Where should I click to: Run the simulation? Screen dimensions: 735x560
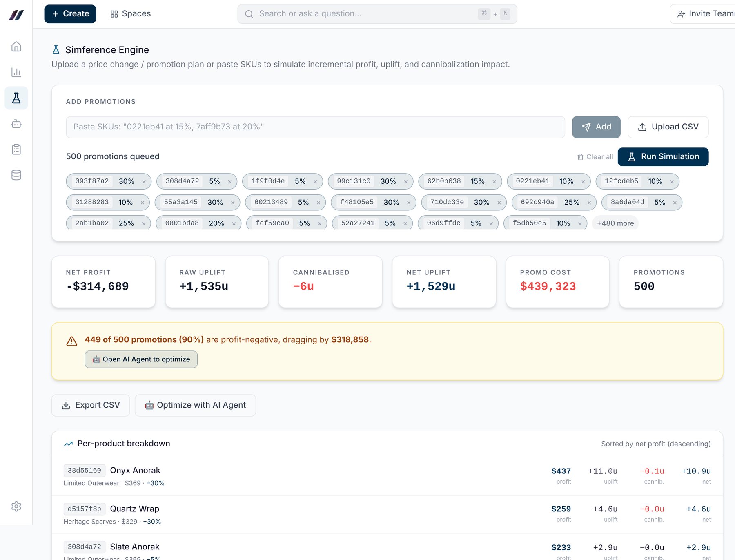663,157
